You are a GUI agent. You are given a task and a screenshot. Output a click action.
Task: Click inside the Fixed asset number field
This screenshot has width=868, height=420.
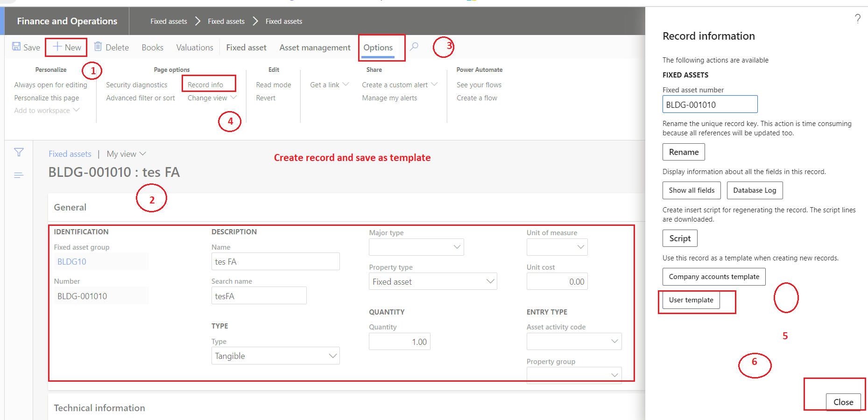point(709,104)
